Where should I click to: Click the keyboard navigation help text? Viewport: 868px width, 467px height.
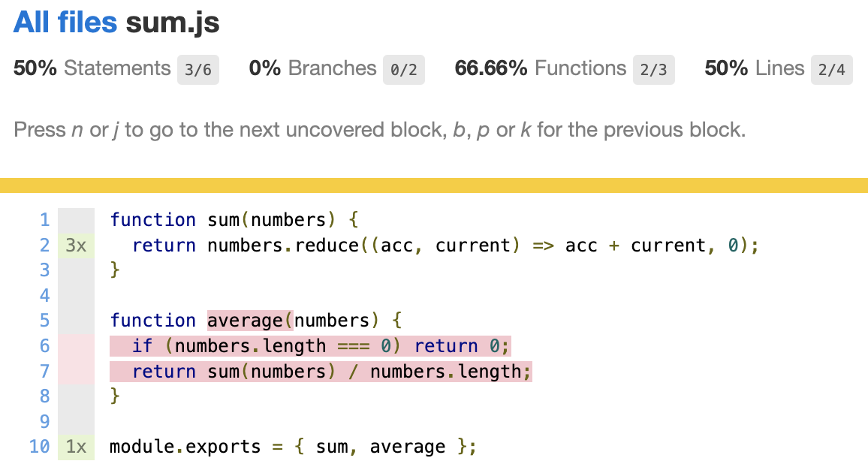pyautogui.click(x=379, y=130)
